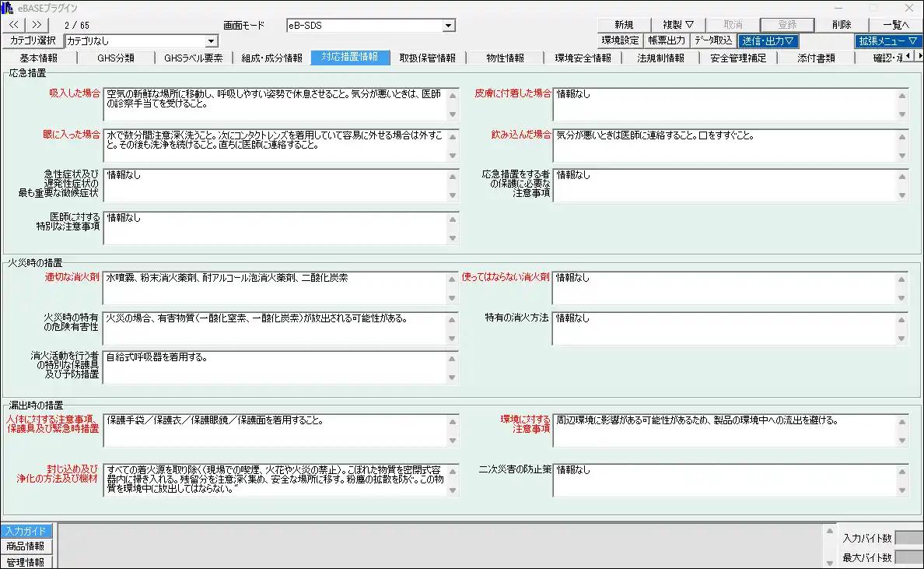The image size is (924, 569).
Task: Open the 複製 dropdown button
Action: (673, 25)
